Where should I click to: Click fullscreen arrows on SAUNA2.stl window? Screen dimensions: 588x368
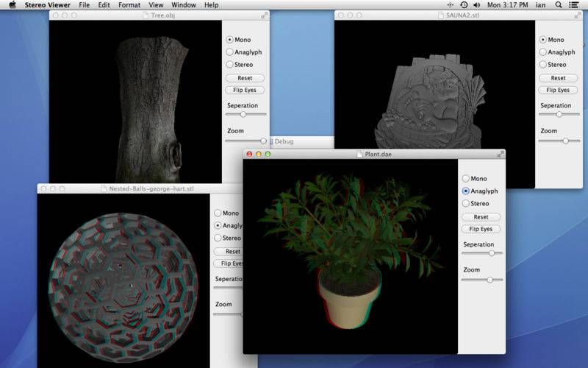(578, 15)
